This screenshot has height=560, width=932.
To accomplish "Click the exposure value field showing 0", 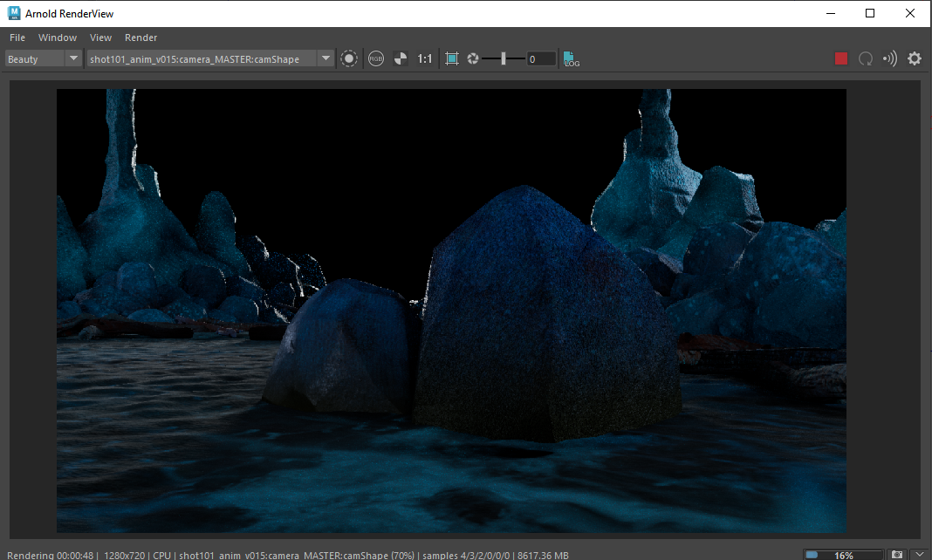I will click(x=541, y=58).
